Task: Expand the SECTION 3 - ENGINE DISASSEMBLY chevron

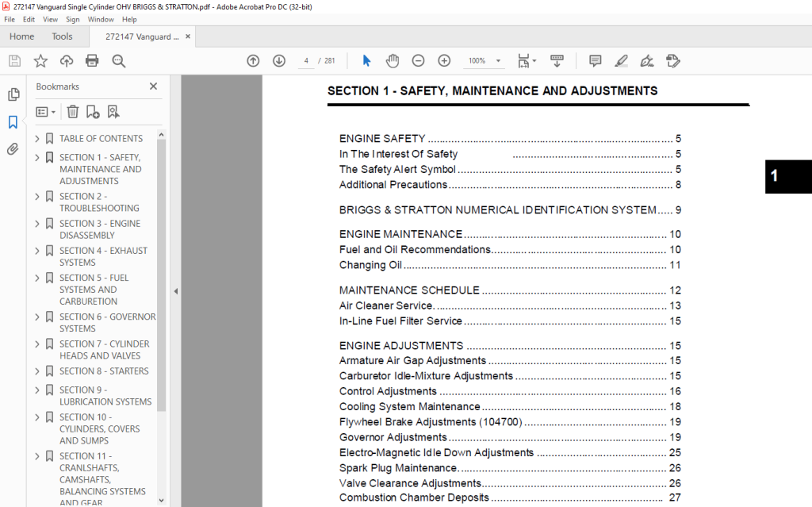Action: pyautogui.click(x=36, y=224)
